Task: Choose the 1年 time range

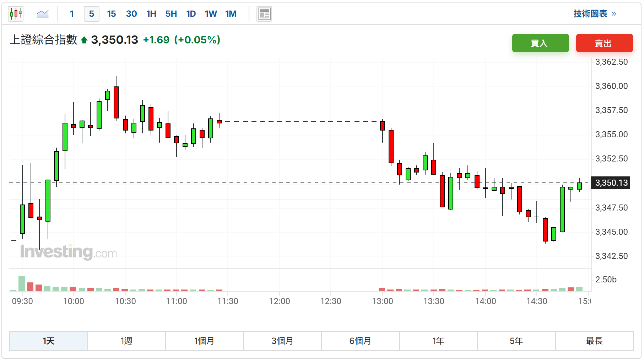Action: point(438,341)
